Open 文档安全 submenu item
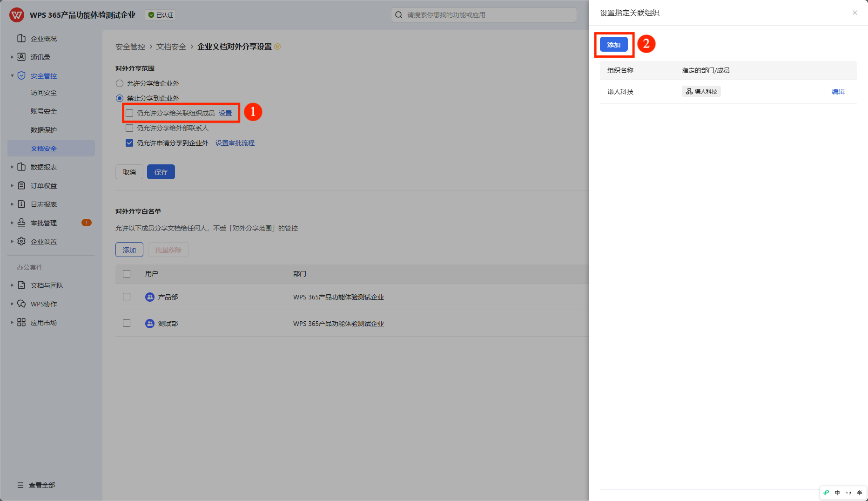Screen dimensions: 868x501 51,148
